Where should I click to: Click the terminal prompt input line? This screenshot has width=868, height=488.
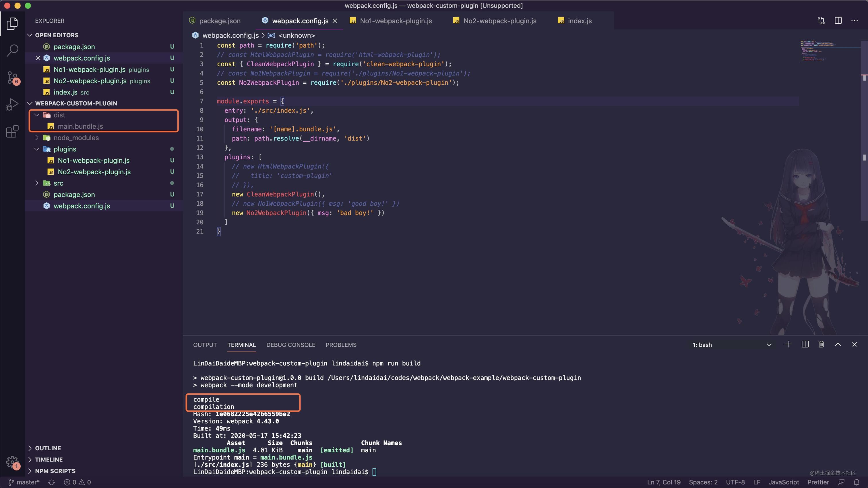click(x=284, y=472)
